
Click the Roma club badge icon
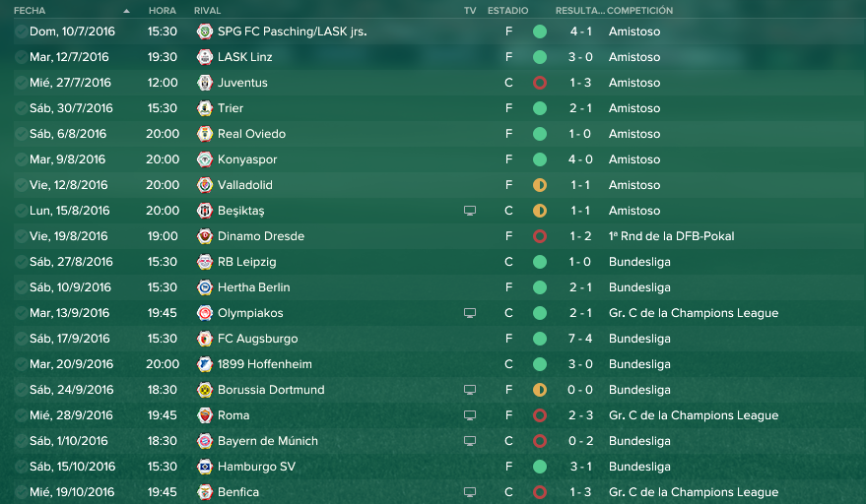pyautogui.click(x=205, y=415)
